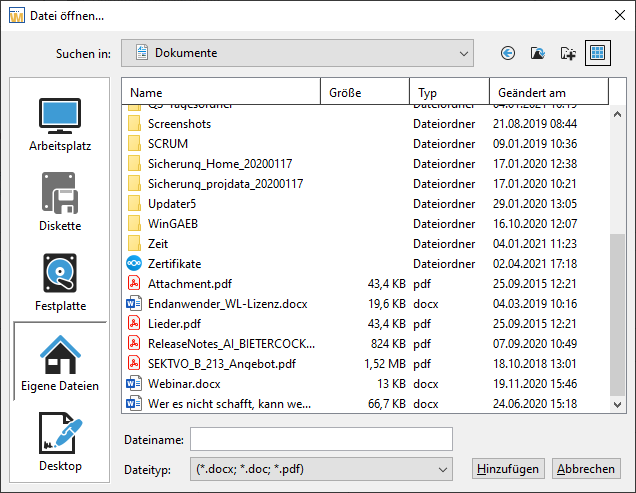Go up one folder level icon
The height and width of the screenshot is (493, 636).
(537, 53)
